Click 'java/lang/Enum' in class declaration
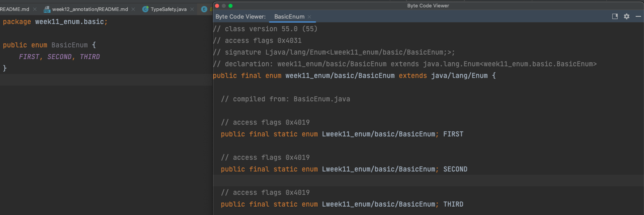Image resolution: width=644 pixels, height=215 pixels. point(459,76)
